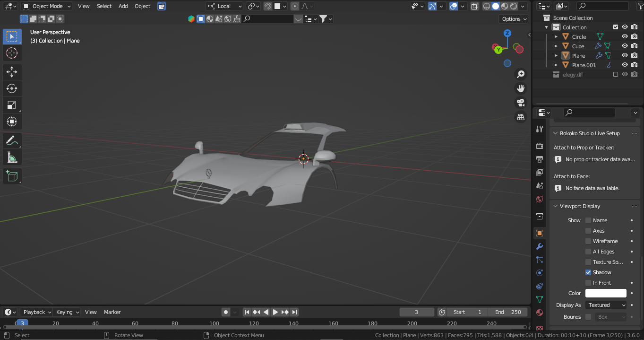Enable the All Edges checkbox
The height and width of the screenshot is (340, 644).
tap(588, 252)
